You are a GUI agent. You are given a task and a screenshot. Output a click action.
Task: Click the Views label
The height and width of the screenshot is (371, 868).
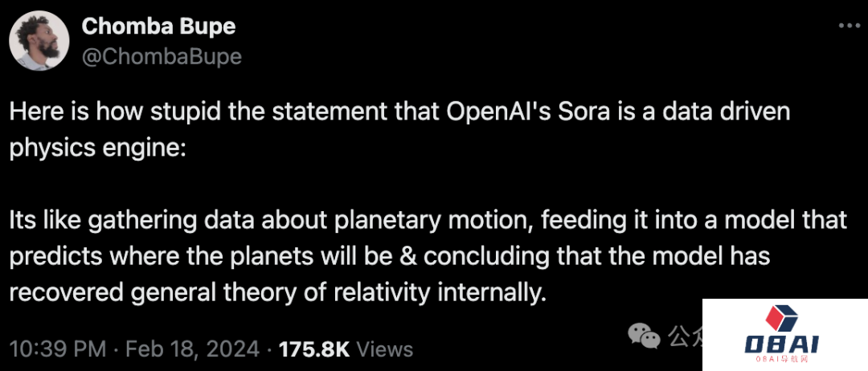[x=384, y=349]
